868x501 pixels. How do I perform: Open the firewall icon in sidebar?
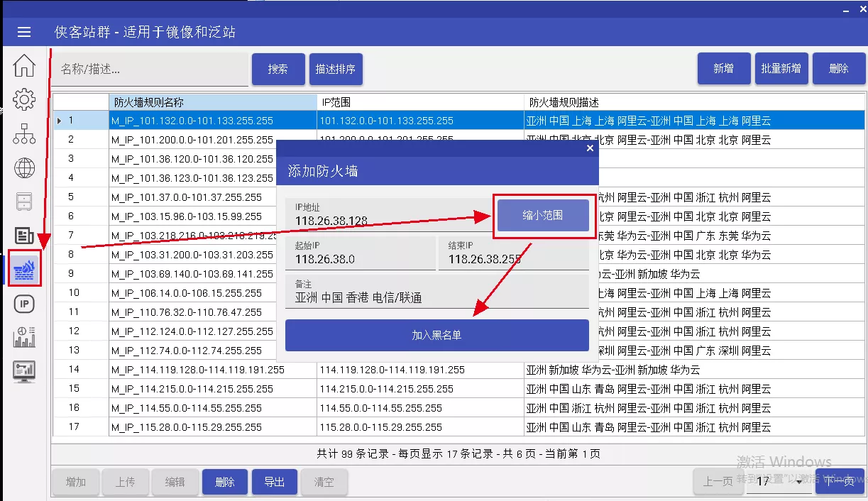[25, 270]
